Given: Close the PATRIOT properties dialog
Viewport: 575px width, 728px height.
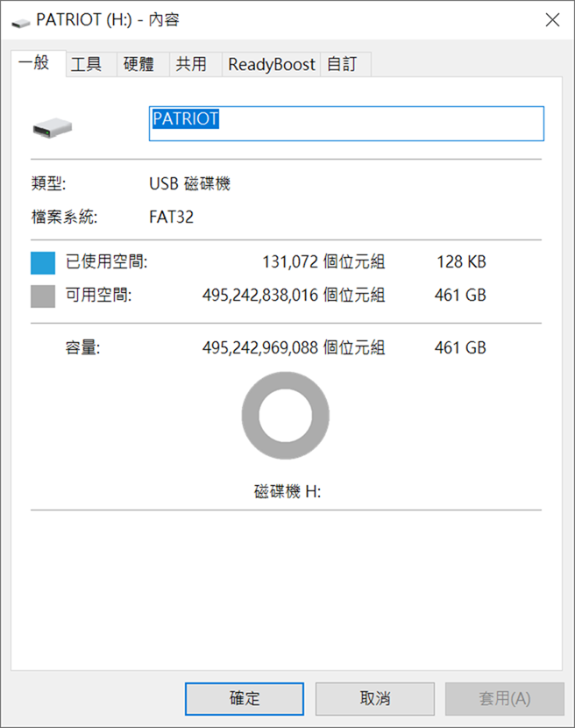Looking at the screenshot, I should pyautogui.click(x=552, y=21).
